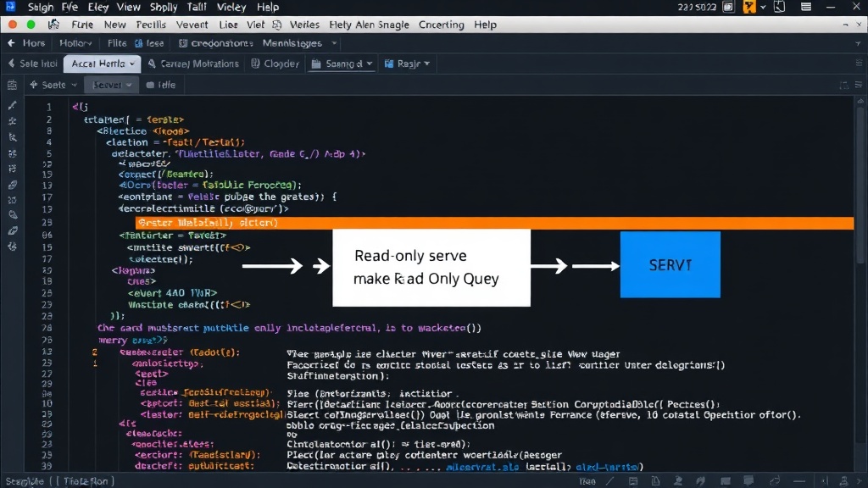868x488 pixels.
Task: Click the panel icon left of Seate
Action: [12, 86]
